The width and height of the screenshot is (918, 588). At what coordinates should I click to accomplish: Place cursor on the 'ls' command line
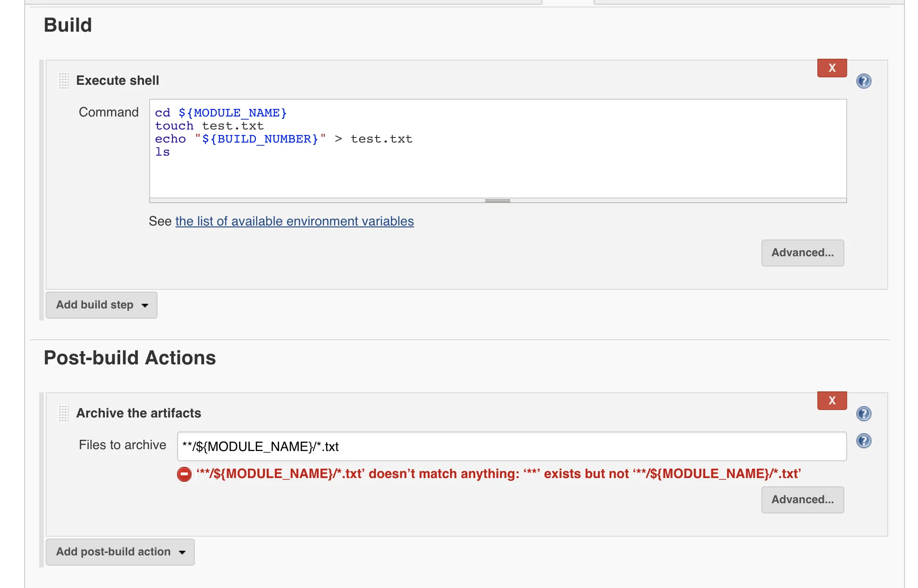(x=163, y=152)
